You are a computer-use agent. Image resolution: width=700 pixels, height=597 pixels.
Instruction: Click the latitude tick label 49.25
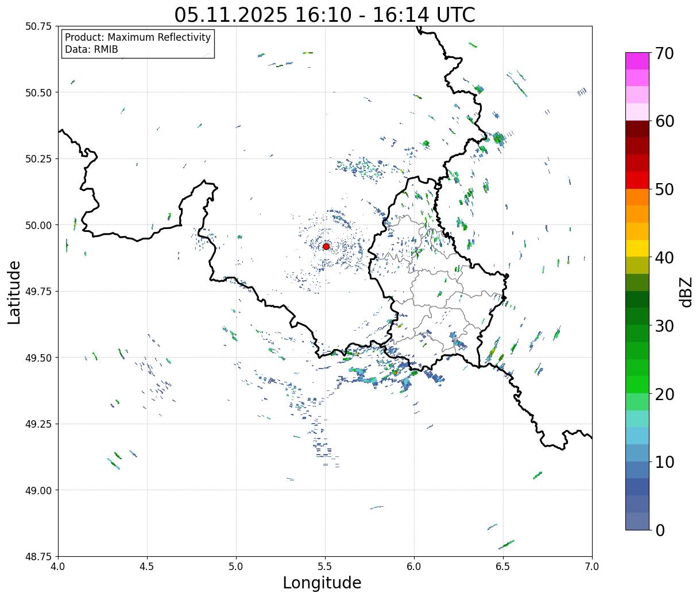38,424
